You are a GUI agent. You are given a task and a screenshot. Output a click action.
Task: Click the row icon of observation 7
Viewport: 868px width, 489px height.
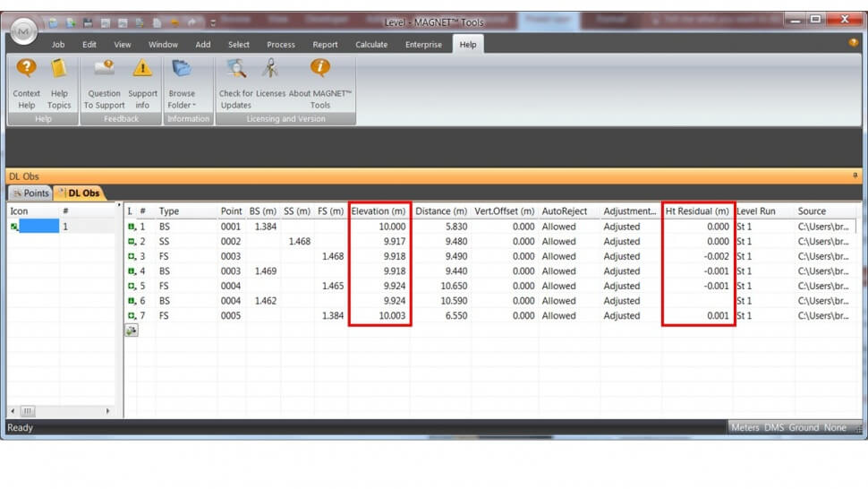132,315
